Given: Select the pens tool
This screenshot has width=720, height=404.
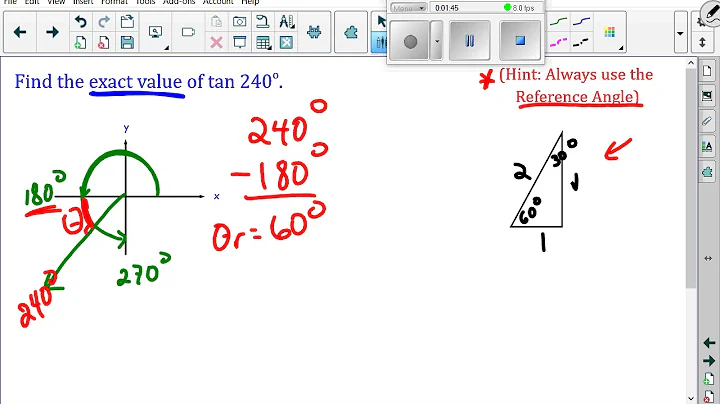Looking at the screenshot, I should [x=381, y=43].
